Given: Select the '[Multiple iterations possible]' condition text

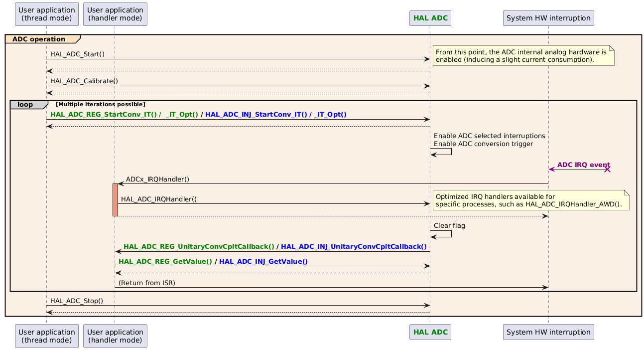Looking at the screenshot, I should click(x=101, y=104).
